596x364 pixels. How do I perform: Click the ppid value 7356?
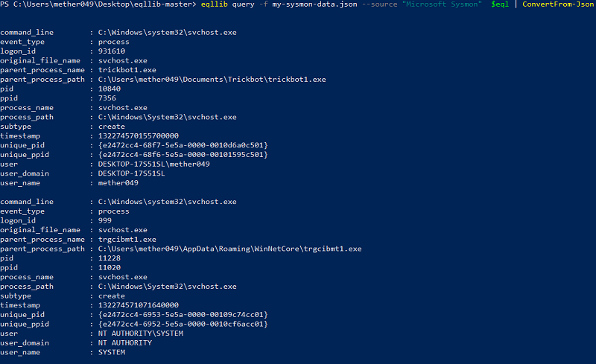point(107,98)
